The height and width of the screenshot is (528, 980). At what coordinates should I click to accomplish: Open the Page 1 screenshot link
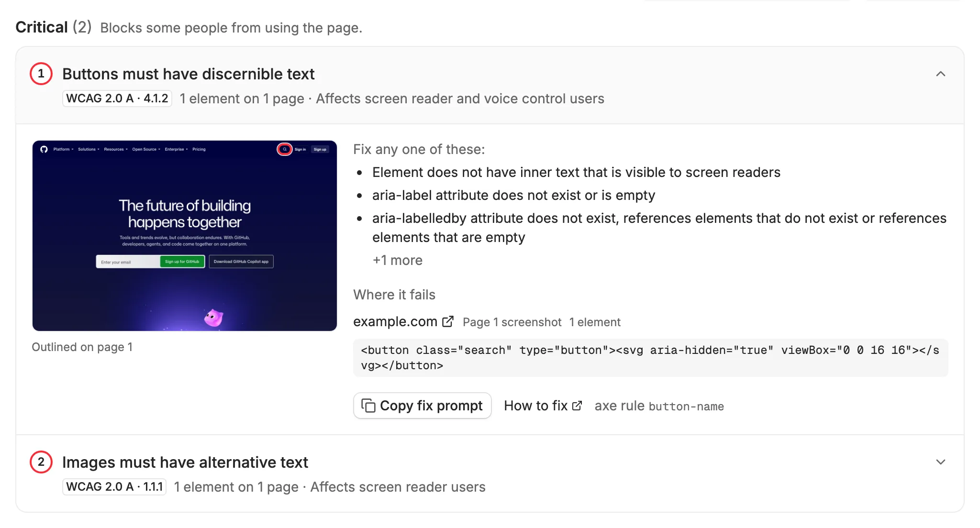(x=512, y=322)
